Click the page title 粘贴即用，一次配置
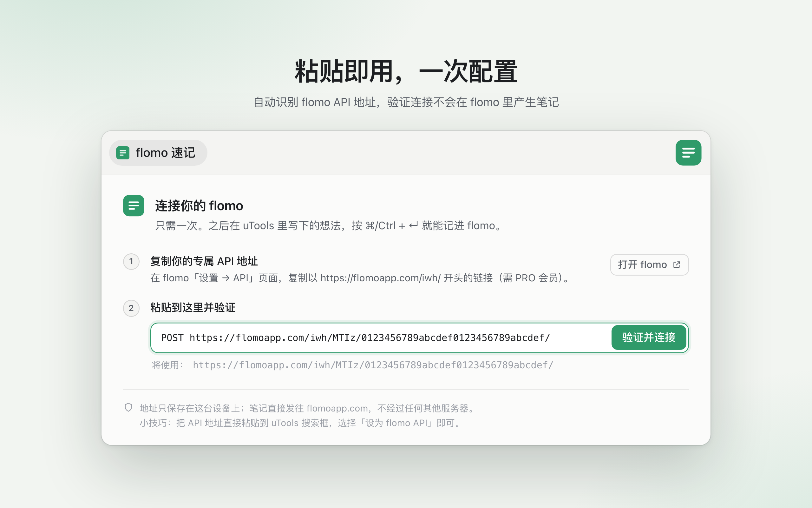Screen dimensions: 812x508 click(406, 71)
